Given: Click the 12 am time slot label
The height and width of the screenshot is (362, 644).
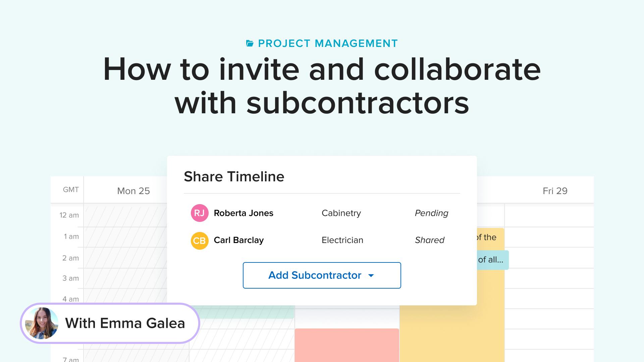Looking at the screenshot, I should (69, 215).
